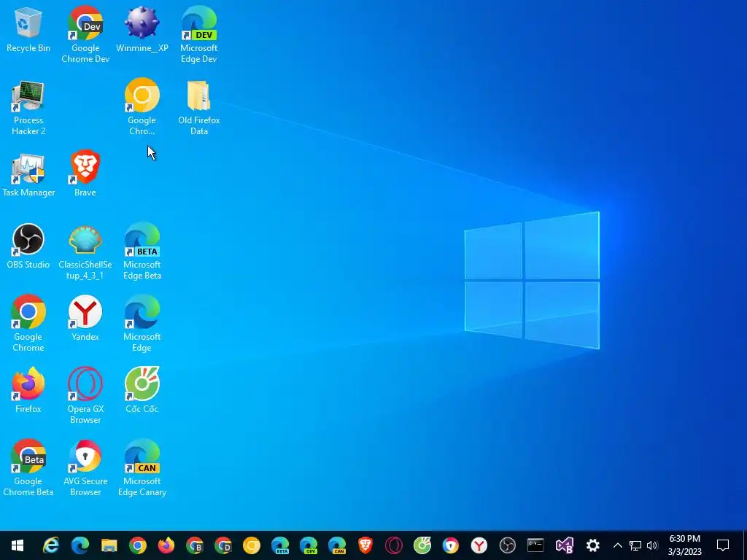Select Microsoft Edge Dev desktop shortcut

(198, 34)
